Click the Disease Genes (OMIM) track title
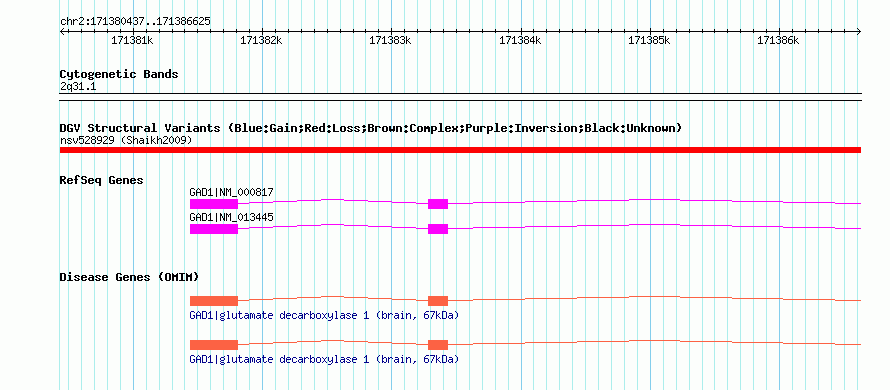Viewport: 890px width, 390px height. [129, 277]
